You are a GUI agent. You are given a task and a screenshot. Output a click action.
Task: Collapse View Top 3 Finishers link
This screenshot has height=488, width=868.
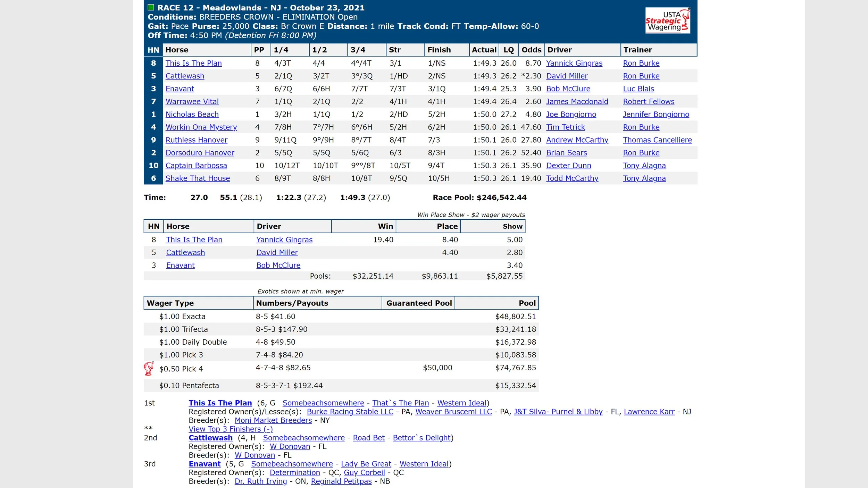pos(231,429)
